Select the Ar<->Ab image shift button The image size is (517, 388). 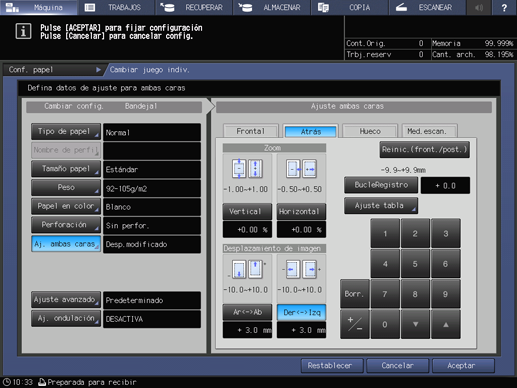(247, 312)
